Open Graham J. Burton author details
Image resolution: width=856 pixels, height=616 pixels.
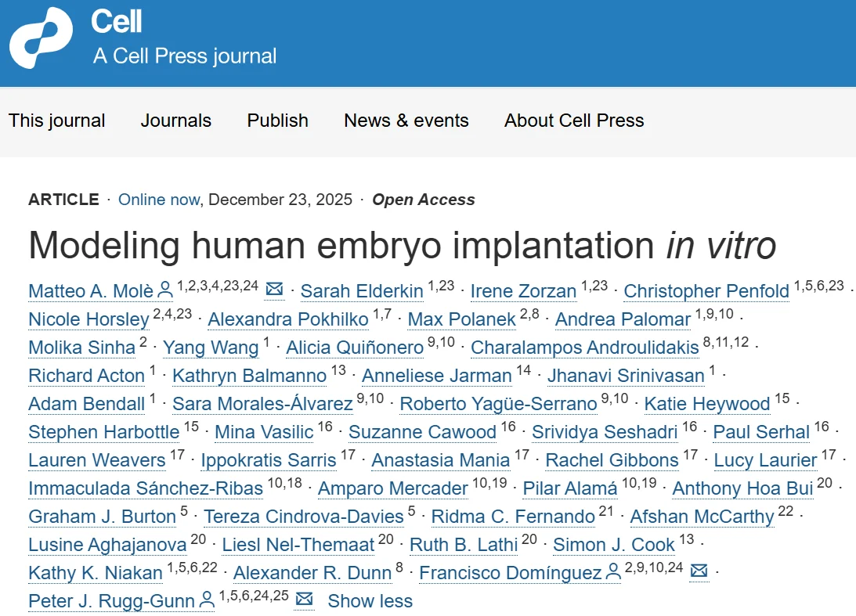click(x=102, y=517)
